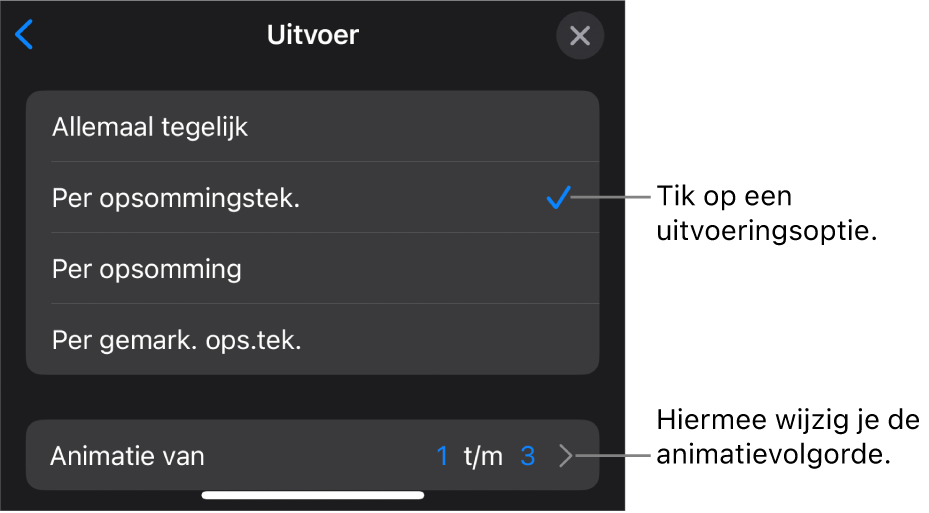This screenshot has height=513, width=929.
Task: Choose 'Per opsommingstek.' delivery option
Action: [176, 198]
